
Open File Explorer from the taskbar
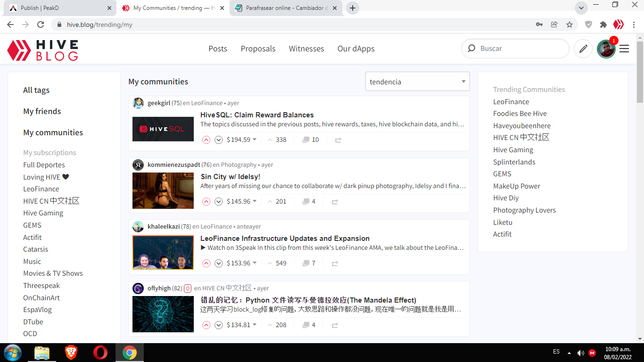click(42, 353)
